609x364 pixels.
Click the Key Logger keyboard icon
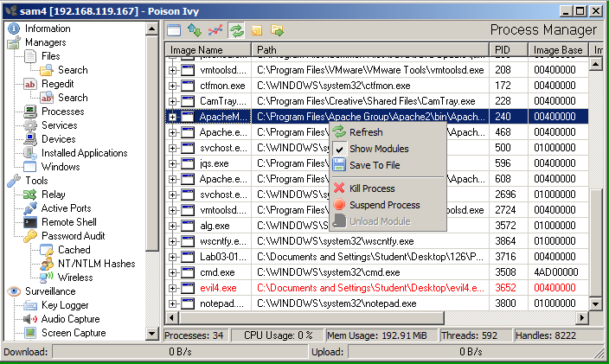click(30, 305)
